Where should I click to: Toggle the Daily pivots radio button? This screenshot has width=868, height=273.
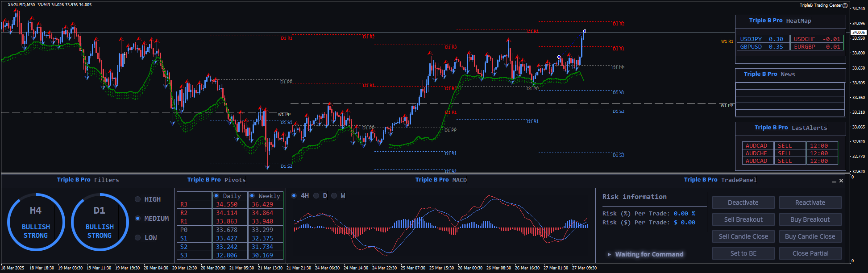click(x=216, y=196)
